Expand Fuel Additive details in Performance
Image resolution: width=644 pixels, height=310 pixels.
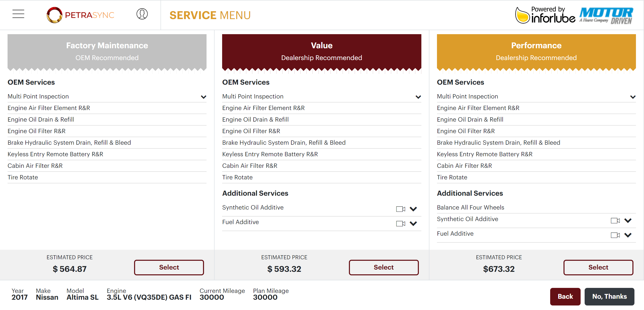628,235
